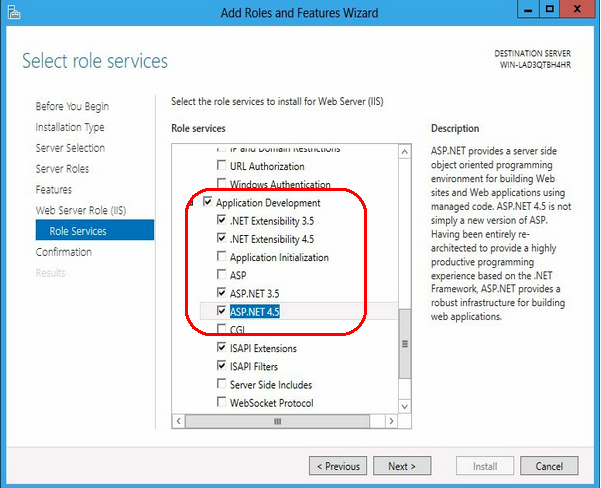
Task: Click the Previous button
Action: (338, 466)
